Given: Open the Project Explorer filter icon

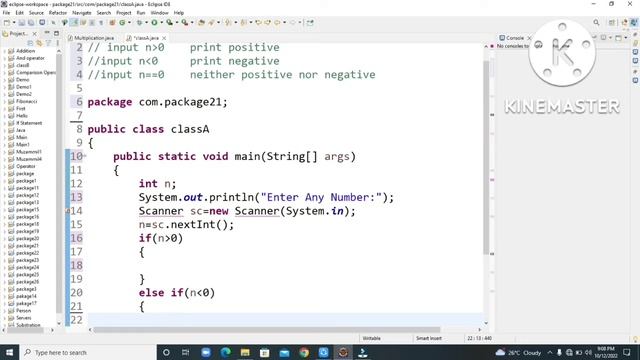Looking at the screenshot, I should [x=48, y=43].
